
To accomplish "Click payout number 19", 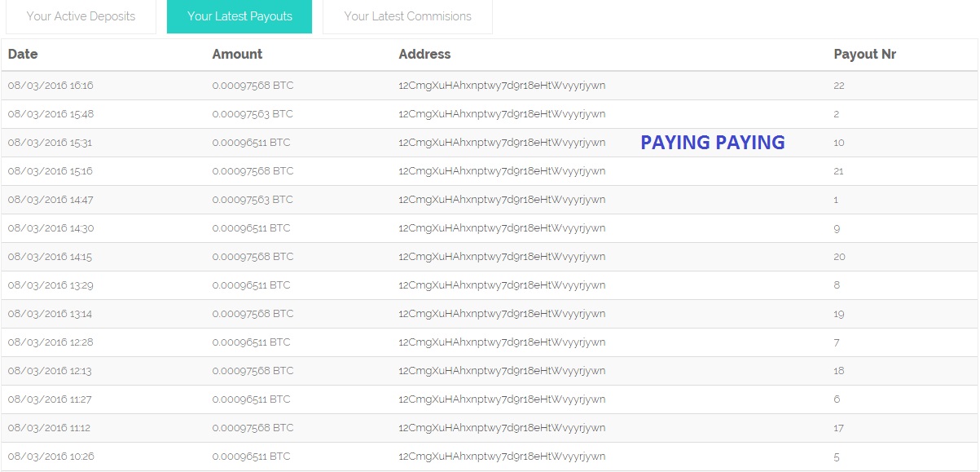I will 839,314.
